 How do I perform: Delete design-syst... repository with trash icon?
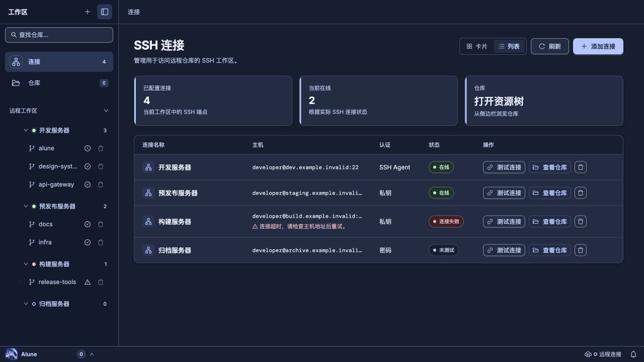101,166
